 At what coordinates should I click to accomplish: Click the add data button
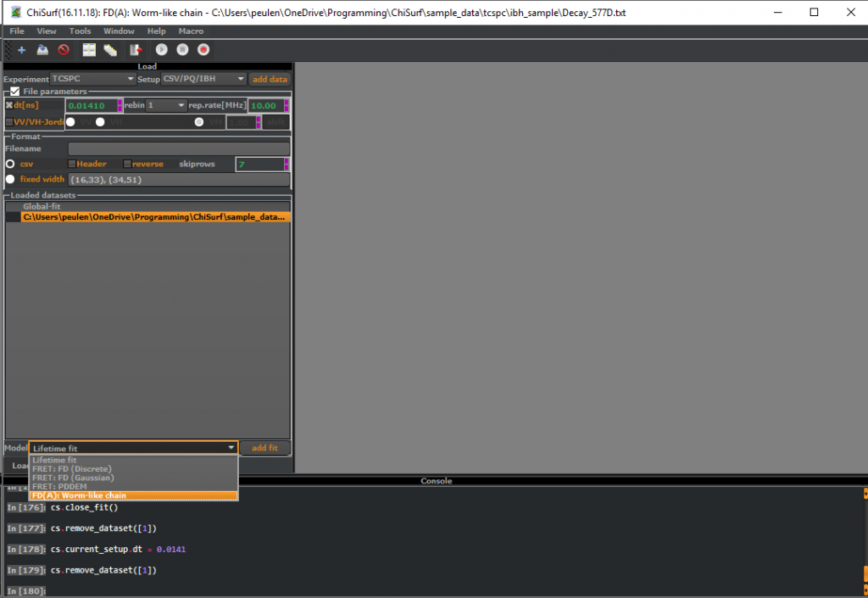tap(270, 79)
